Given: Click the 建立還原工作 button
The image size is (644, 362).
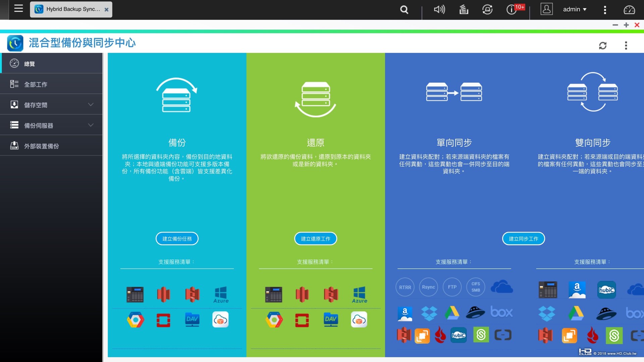Looking at the screenshot, I should (316, 239).
